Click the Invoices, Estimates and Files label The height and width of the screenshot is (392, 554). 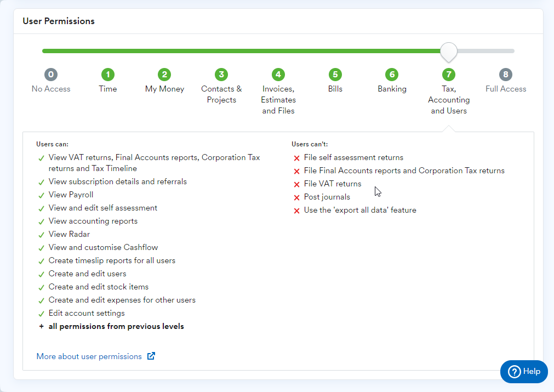point(278,99)
